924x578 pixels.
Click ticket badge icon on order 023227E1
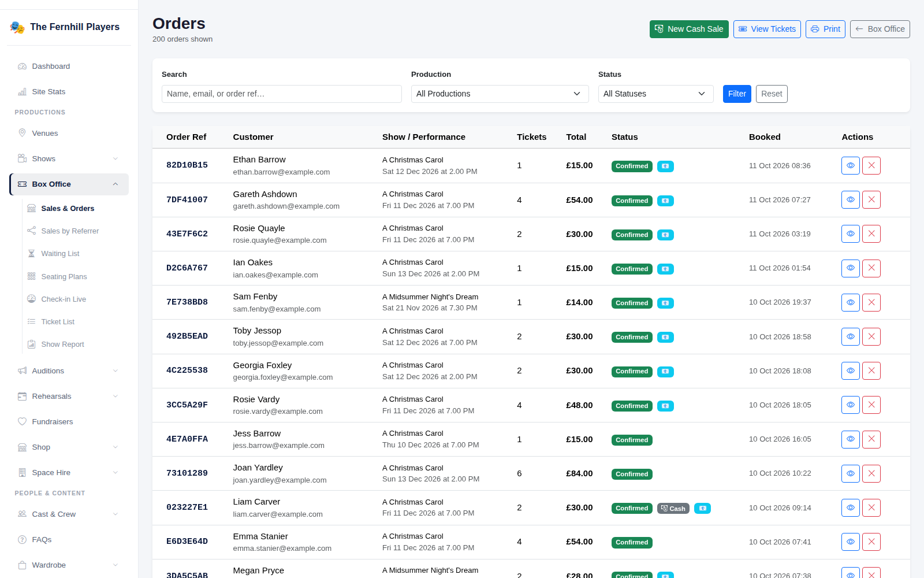click(702, 509)
